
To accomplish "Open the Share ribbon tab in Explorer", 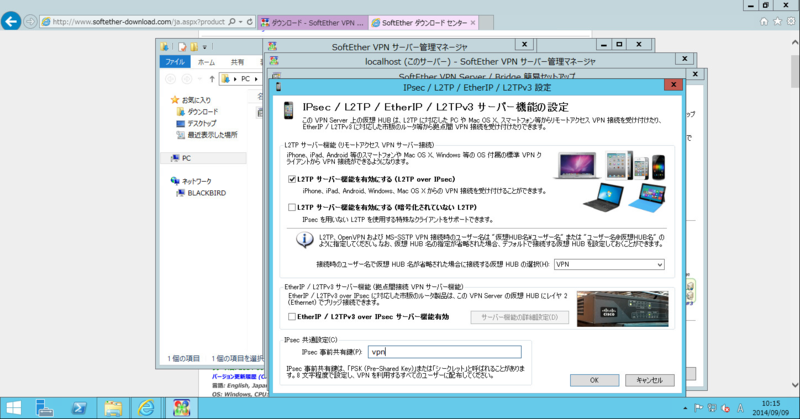I will [x=237, y=62].
